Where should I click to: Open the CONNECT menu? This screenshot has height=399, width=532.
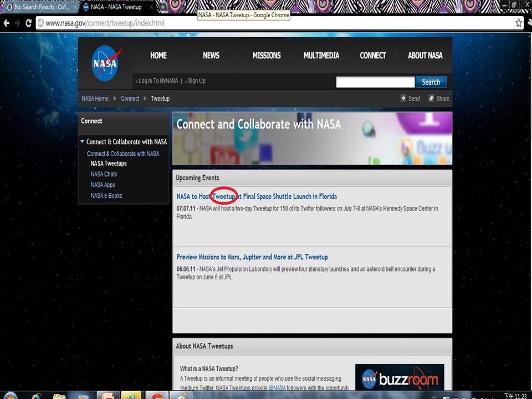click(x=373, y=55)
